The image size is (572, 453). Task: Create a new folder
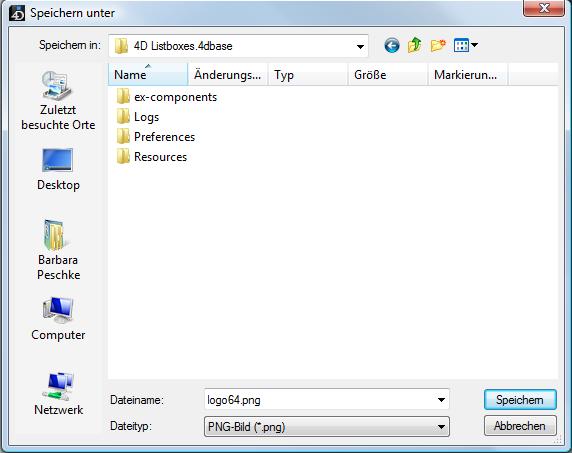[438, 46]
